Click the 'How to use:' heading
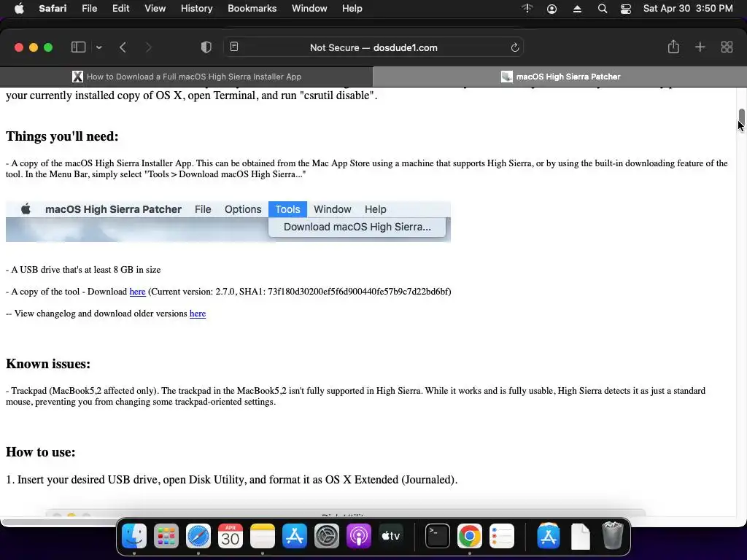The image size is (747, 560). point(41,452)
